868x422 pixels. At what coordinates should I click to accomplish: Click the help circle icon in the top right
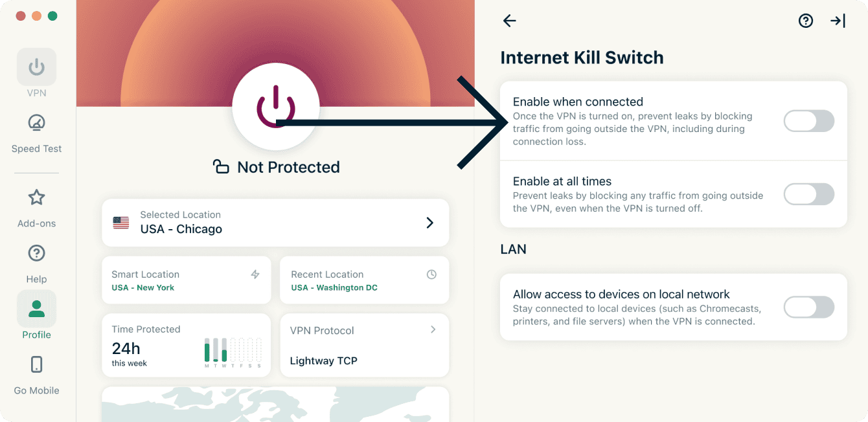coord(806,21)
